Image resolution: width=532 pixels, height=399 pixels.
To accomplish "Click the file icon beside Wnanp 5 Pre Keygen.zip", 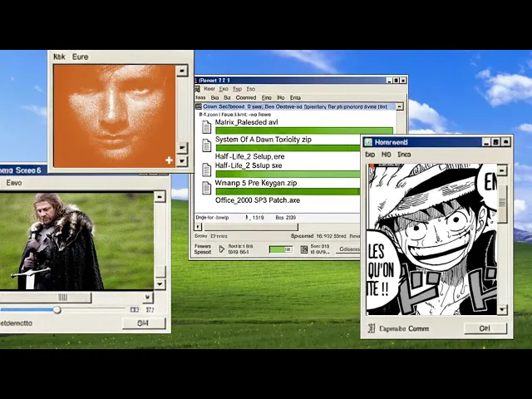I will point(207,188).
